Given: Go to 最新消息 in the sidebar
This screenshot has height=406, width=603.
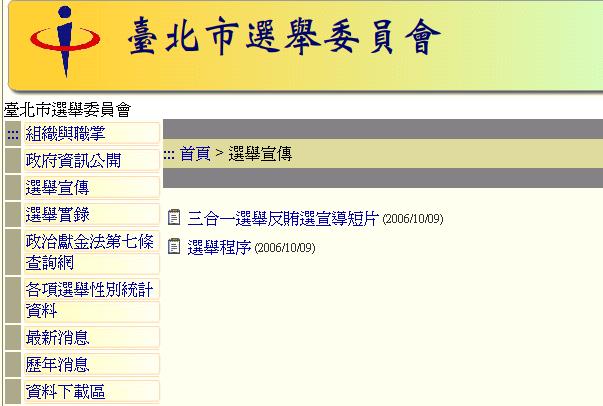Looking at the screenshot, I should pyautogui.click(x=57, y=338).
